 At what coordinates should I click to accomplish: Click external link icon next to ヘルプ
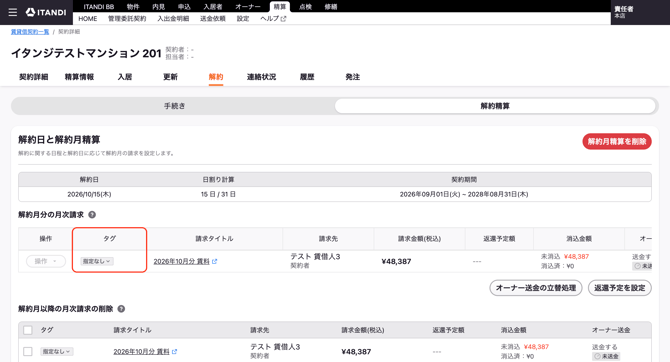(x=283, y=19)
